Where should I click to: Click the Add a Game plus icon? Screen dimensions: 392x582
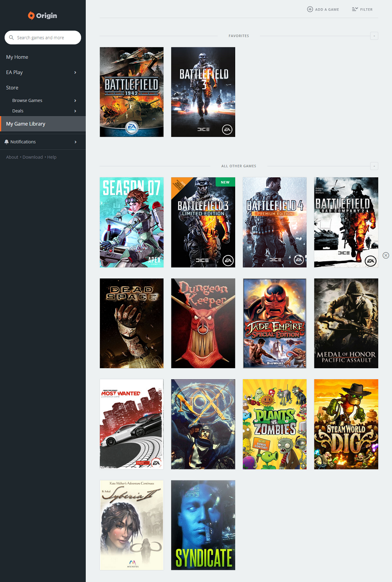pyautogui.click(x=310, y=9)
